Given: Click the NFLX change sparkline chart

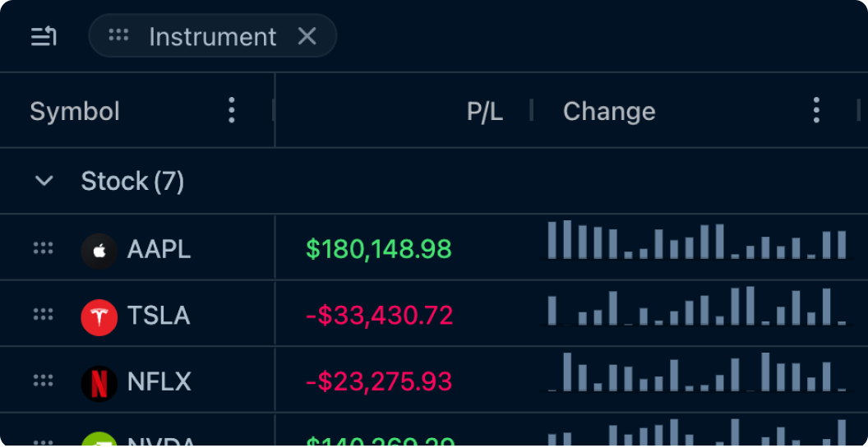Looking at the screenshot, I should coord(696,372).
